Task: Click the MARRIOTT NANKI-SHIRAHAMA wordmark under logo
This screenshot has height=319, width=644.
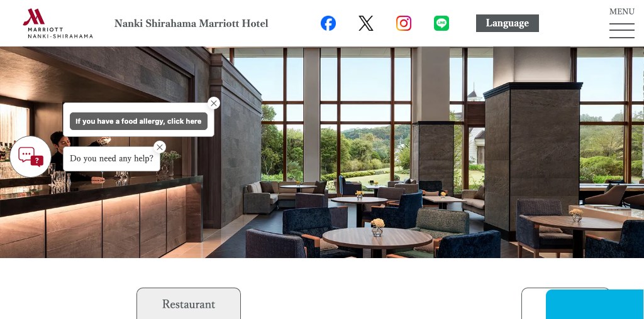Action: pyautogui.click(x=60, y=33)
